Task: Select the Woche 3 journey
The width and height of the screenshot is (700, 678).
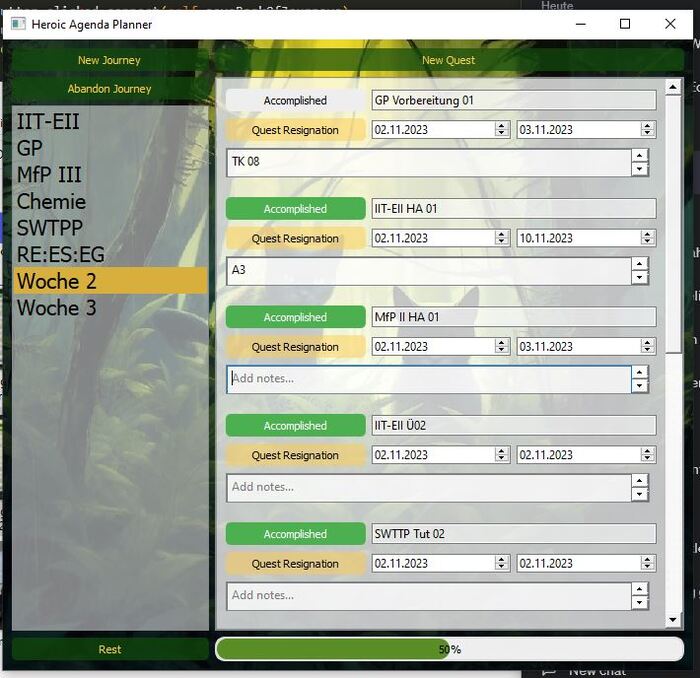Action: (56, 308)
